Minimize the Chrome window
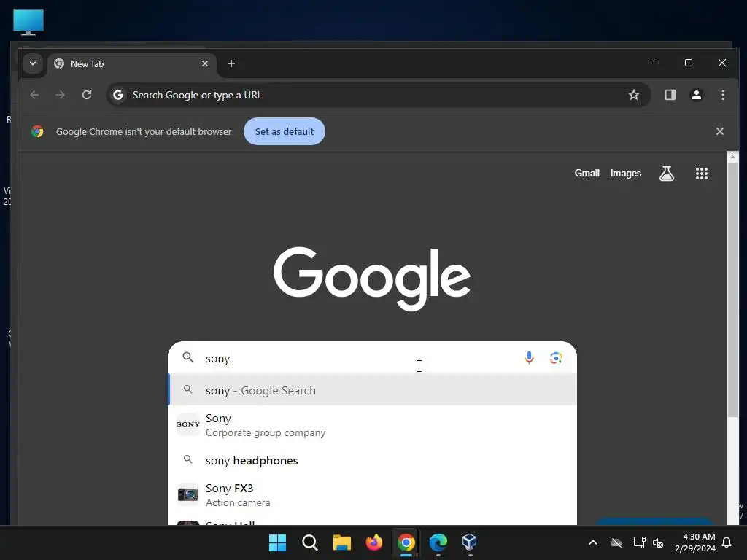 coord(655,63)
